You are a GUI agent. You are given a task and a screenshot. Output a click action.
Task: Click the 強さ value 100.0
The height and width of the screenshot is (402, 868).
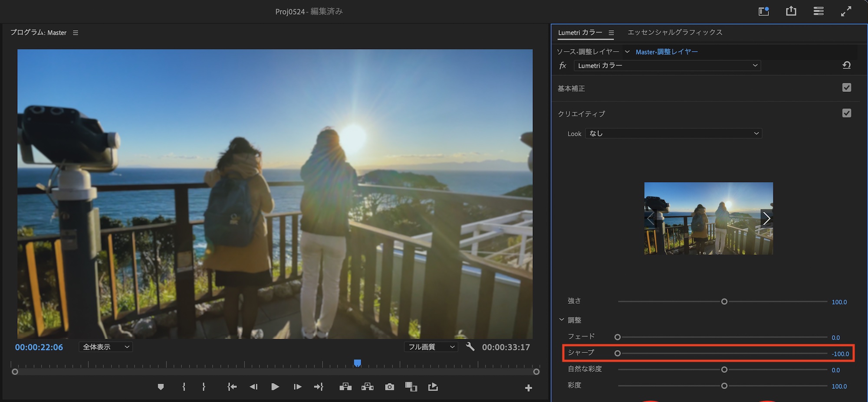[x=839, y=302]
